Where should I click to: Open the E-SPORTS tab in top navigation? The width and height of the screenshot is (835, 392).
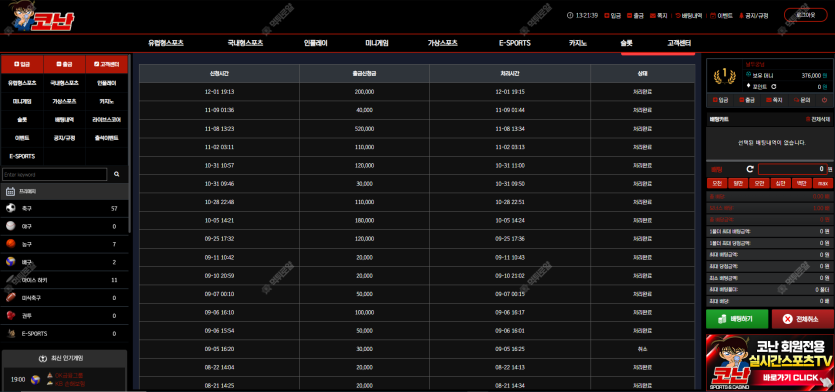pos(514,43)
